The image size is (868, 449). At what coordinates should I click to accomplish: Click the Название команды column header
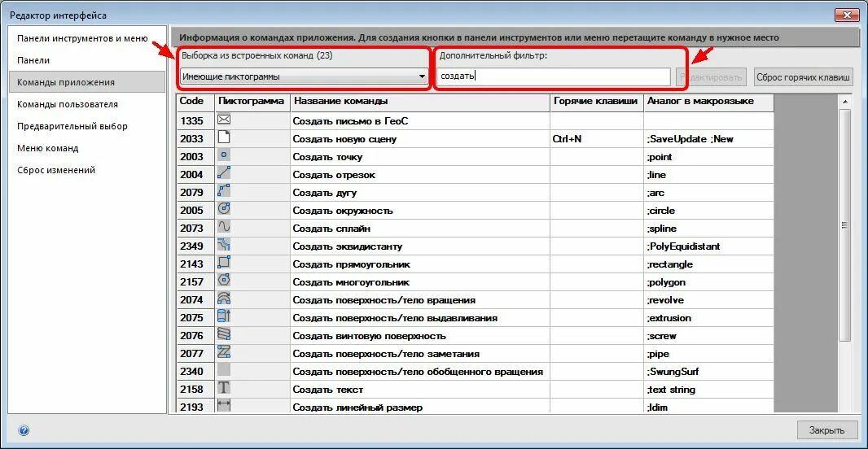coord(420,101)
